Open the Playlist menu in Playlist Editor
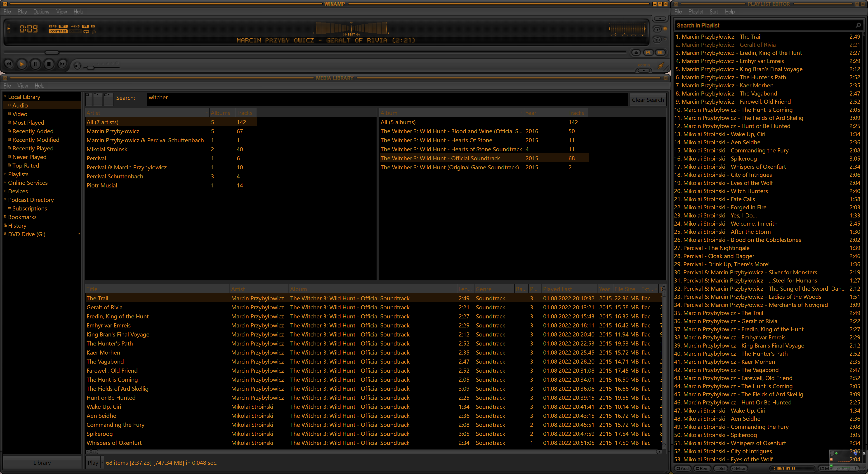This screenshot has width=868, height=474. [x=696, y=12]
